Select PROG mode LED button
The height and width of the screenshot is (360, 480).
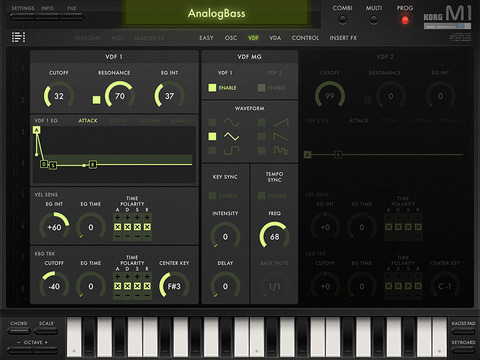coord(405,20)
